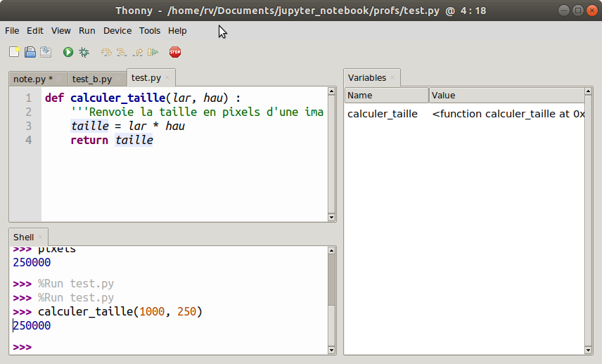Click the Value column header
The width and height of the screenshot is (602, 364).
coord(506,95)
